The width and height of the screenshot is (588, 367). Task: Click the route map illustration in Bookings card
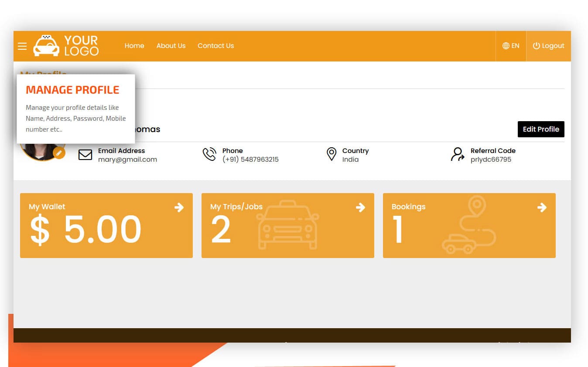pyautogui.click(x=469, y=225)
